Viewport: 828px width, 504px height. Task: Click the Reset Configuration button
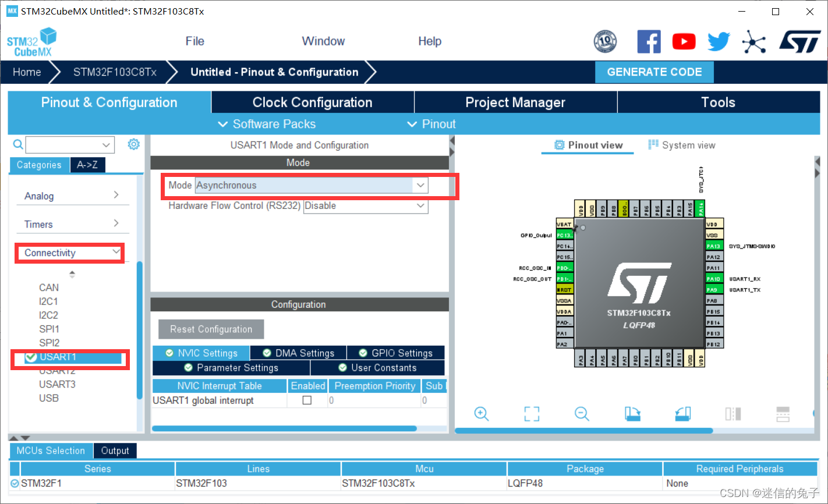point(211,329)
